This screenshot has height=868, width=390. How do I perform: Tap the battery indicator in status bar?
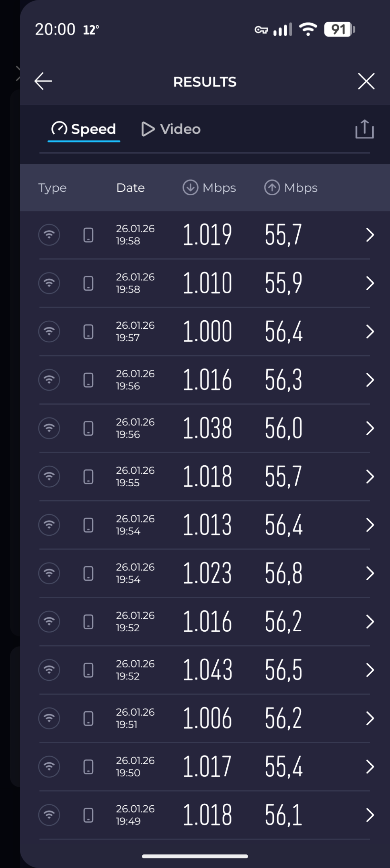pos(339,29)
